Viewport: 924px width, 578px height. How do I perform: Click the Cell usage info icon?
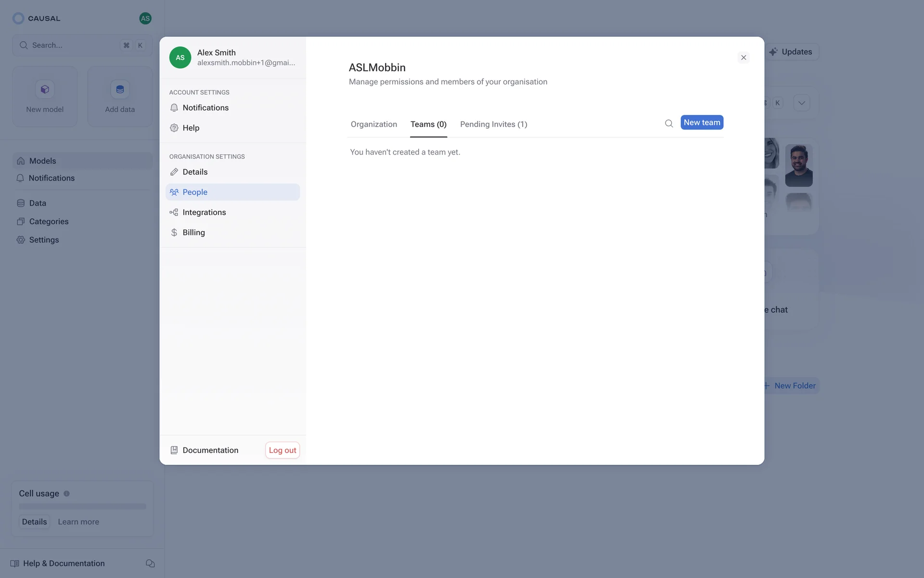click(x=67, y=493)
